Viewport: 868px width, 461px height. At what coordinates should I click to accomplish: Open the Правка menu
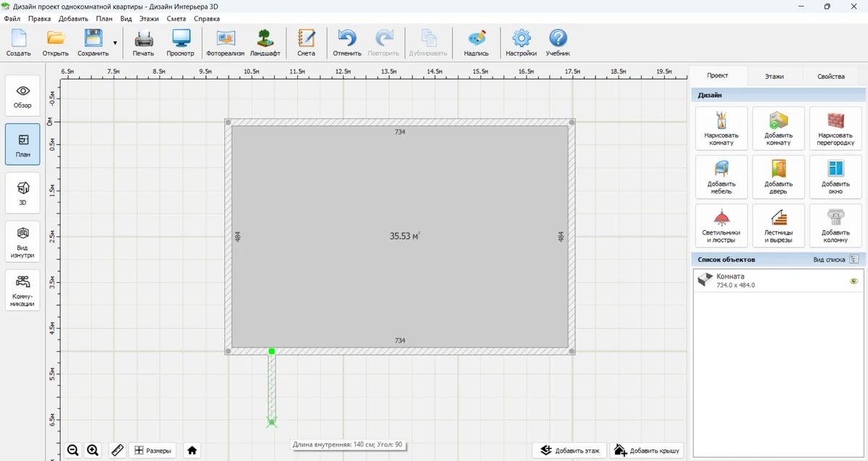39,18
